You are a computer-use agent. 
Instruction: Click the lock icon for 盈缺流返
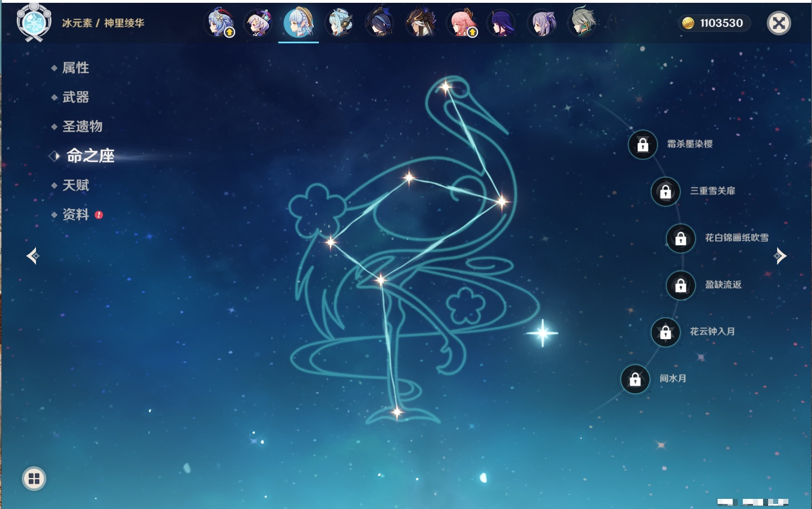coord(681,285)
